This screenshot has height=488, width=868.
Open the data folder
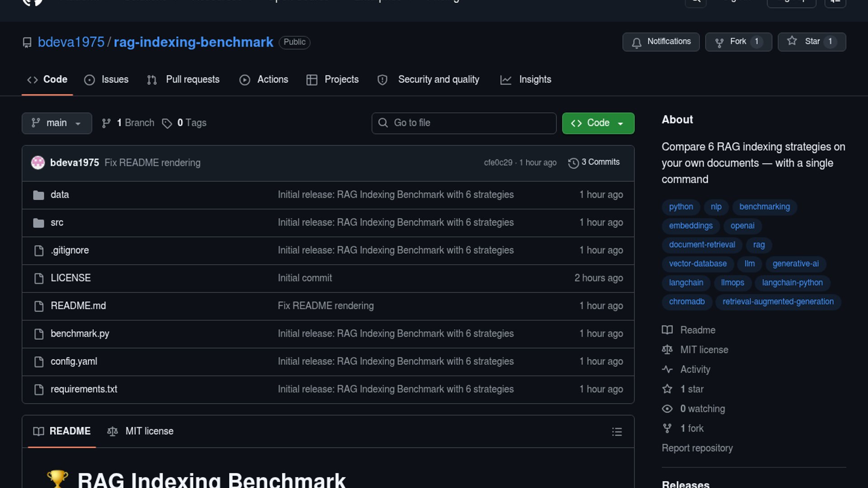tap(60, 195)
